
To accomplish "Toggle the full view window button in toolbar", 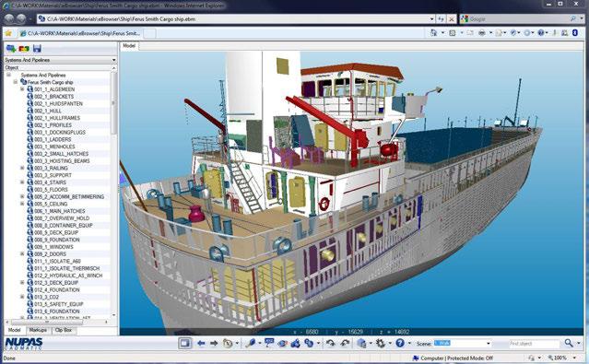I will [x=185, y=343].
